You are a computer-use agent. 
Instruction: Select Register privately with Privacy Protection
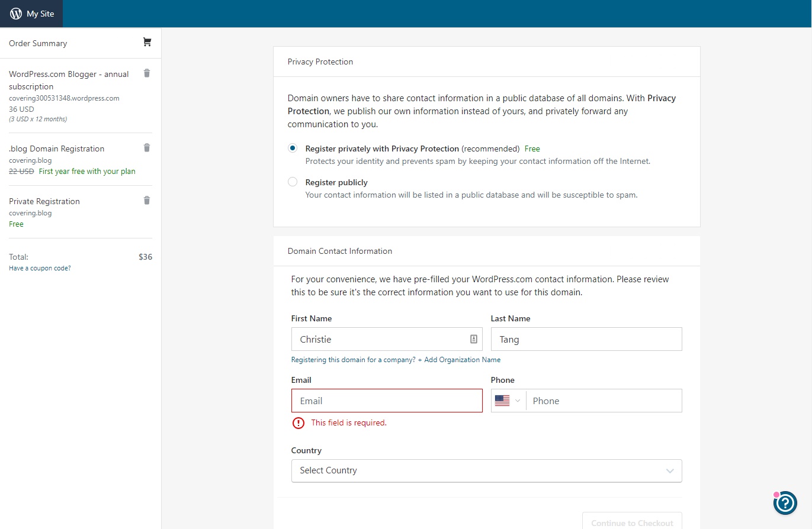(293, 149)
